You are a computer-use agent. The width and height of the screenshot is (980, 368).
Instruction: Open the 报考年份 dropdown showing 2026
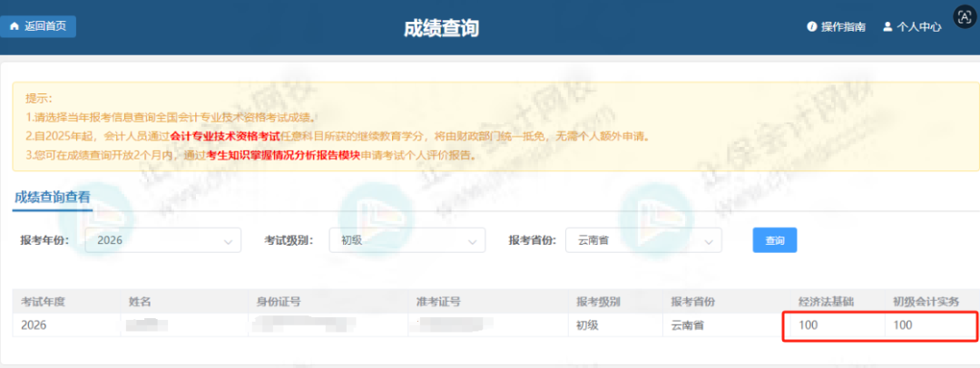(163, 240)
